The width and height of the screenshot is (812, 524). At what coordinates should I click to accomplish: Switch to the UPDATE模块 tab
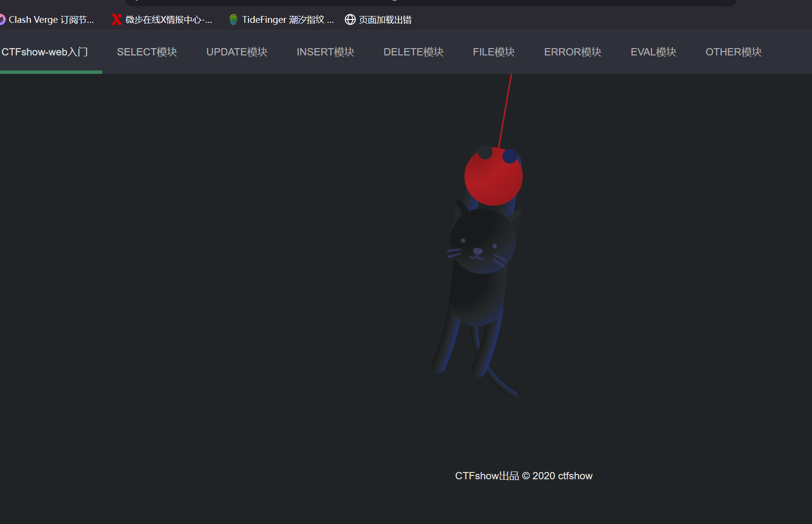pyautogui.click(x=237, y=52)
